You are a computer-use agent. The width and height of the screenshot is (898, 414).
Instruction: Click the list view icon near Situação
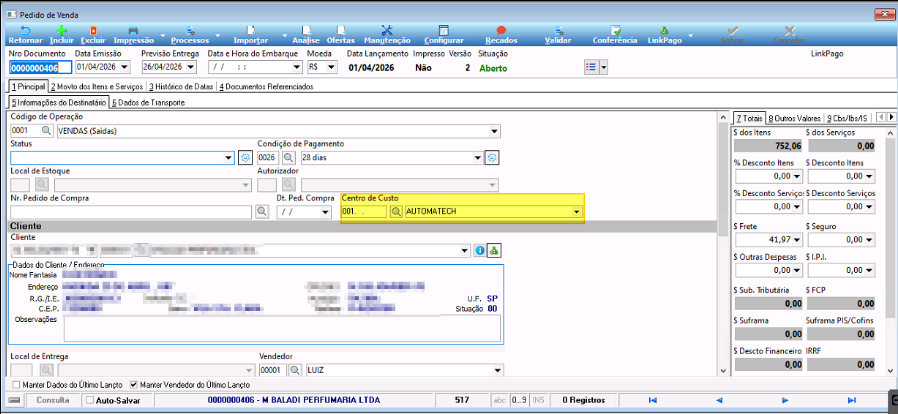click(x=590, y=66)
